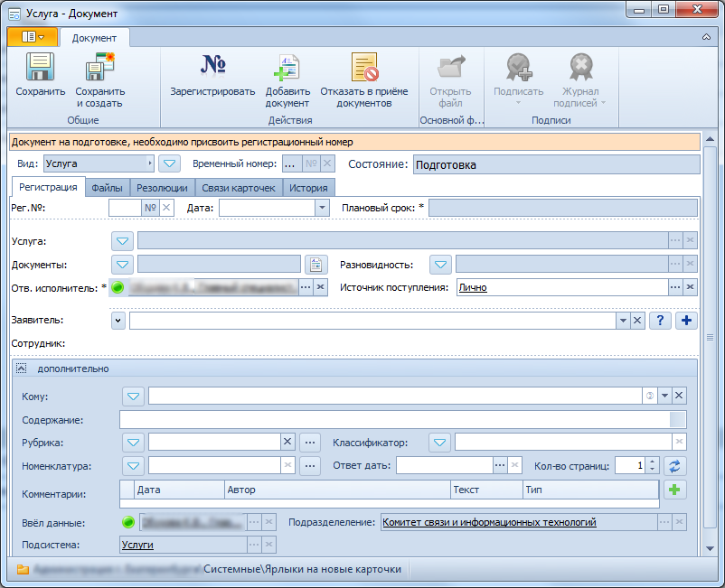Click the blue arrow button beside Номенклатура
This screenshot has height=588, width=725.
click(x=133, y=465)
